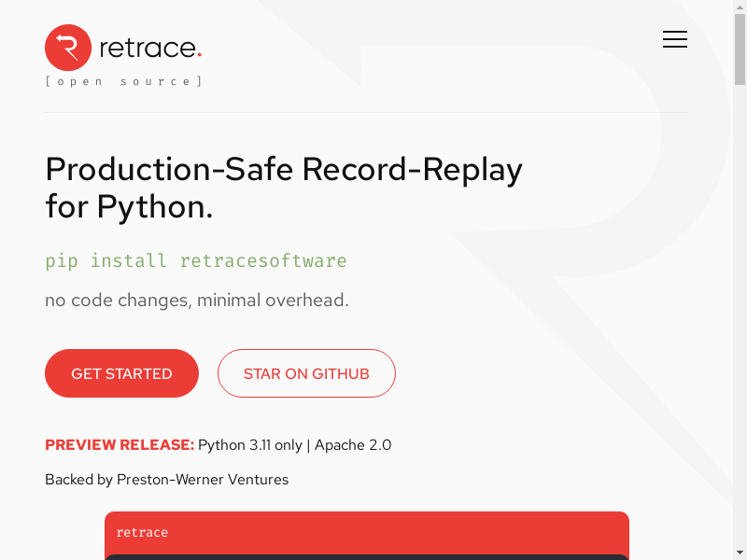Click the Apache 2.0 license text
Screen dimensions: 747x560
(x=353, y=445)
